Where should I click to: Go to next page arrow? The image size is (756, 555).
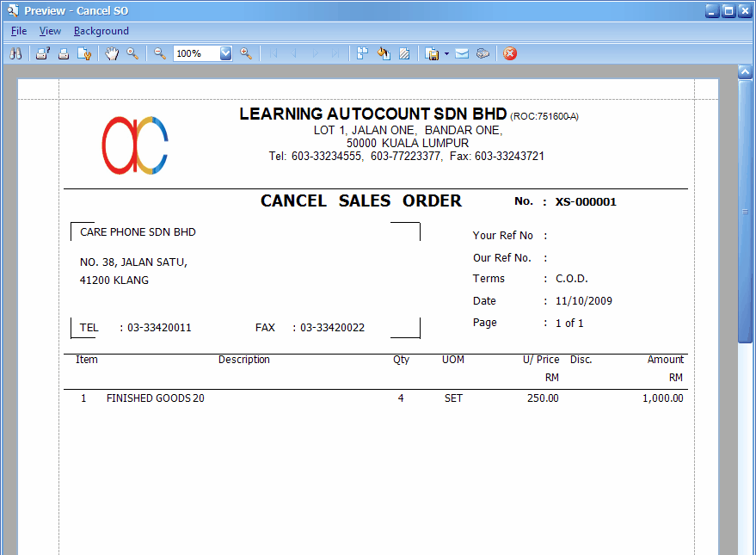[x=315, y=53]
